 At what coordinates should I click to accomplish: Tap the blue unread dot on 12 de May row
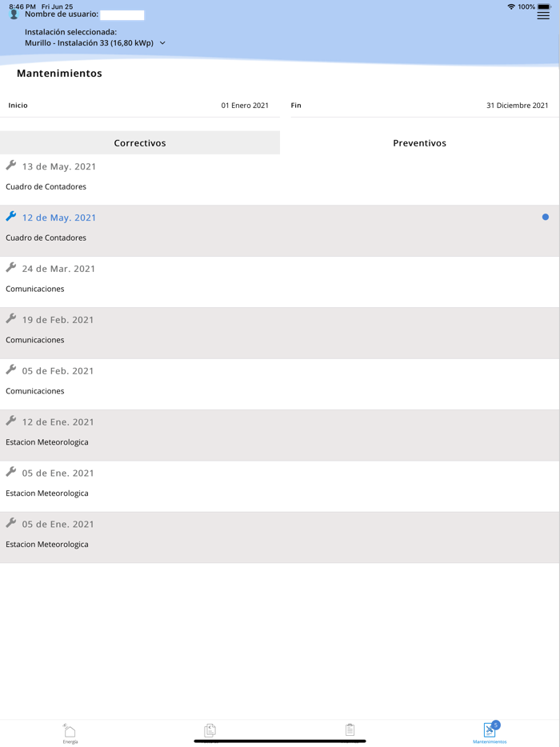(x=546, y=218)
